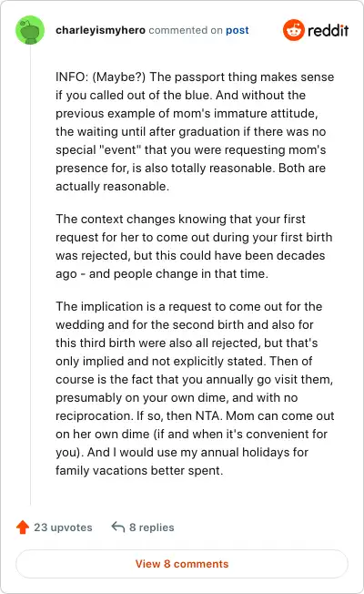364x594 pixels.
Task: Click the vertical thread line under the avatar
Action: (x=30, y=274)
